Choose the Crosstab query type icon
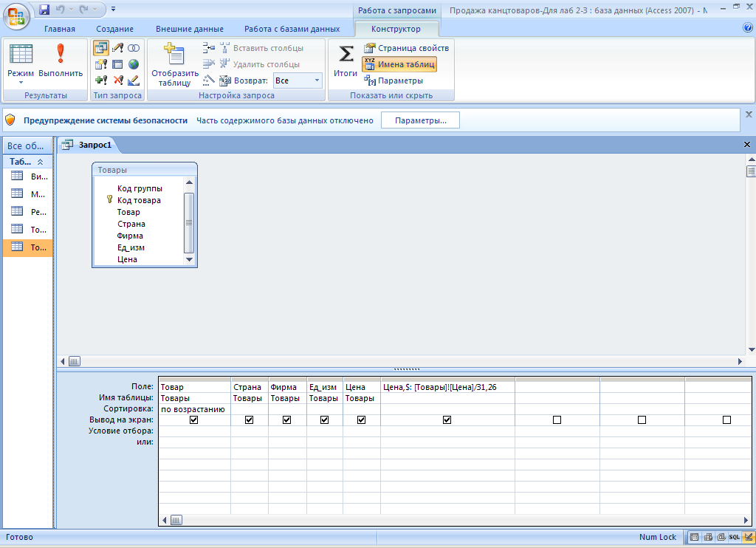This screenshot has width=756, height=548. coord(117,64)
